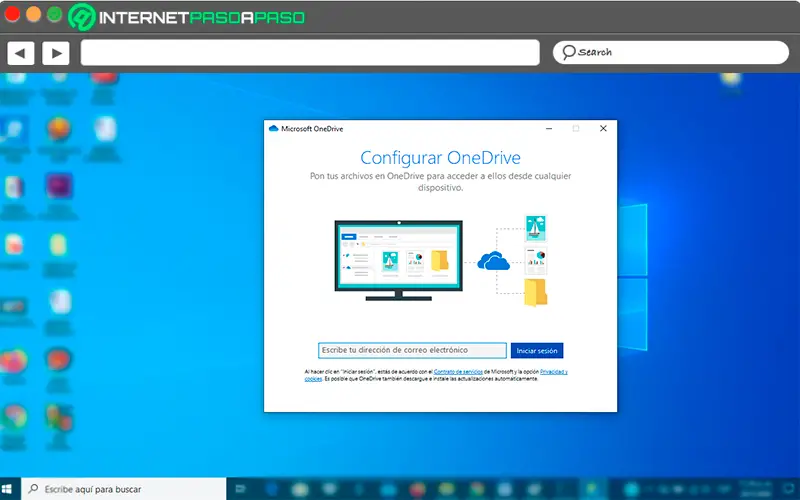The image size is (800, 500).
Task: Click the empty address bar
Action: click(310, 53)
